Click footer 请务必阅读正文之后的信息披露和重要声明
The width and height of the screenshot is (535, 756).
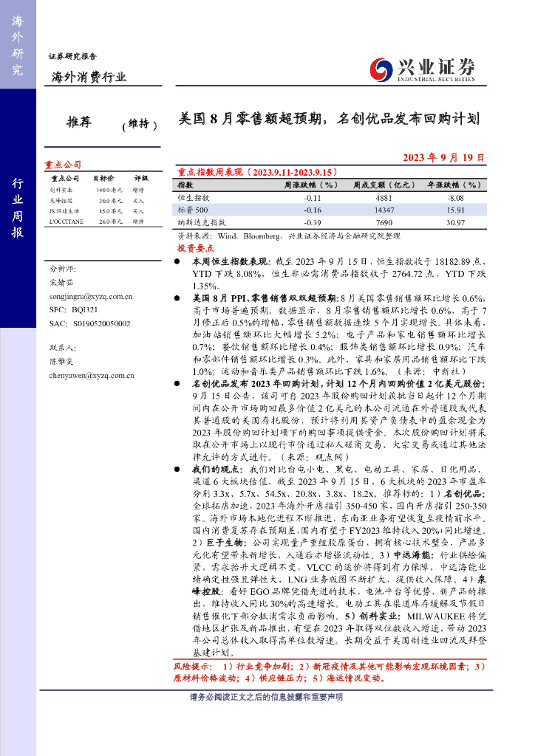[x=266, y=697]
